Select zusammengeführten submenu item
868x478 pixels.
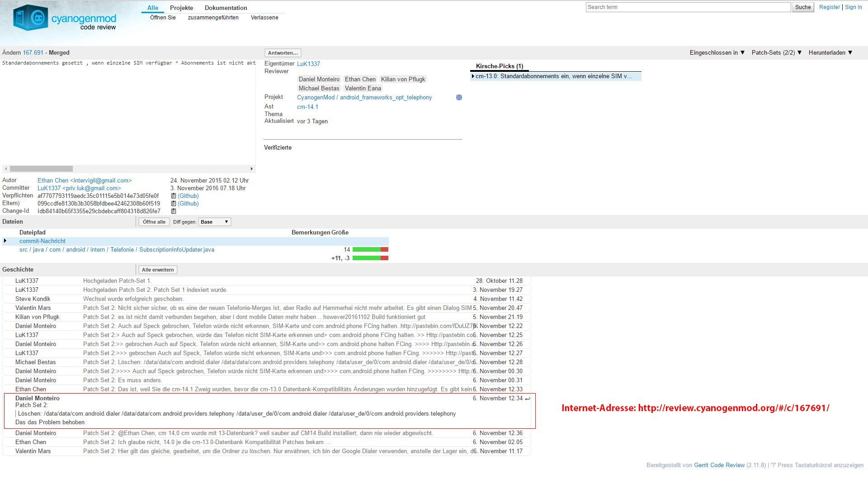(x=213, y=18)
